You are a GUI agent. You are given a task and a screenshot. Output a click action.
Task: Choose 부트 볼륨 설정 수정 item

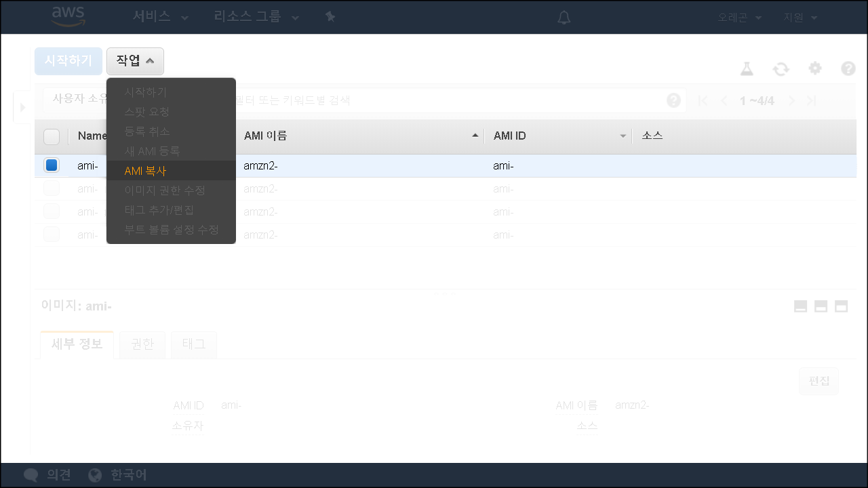pyautogui.click(x=171, y=230)
